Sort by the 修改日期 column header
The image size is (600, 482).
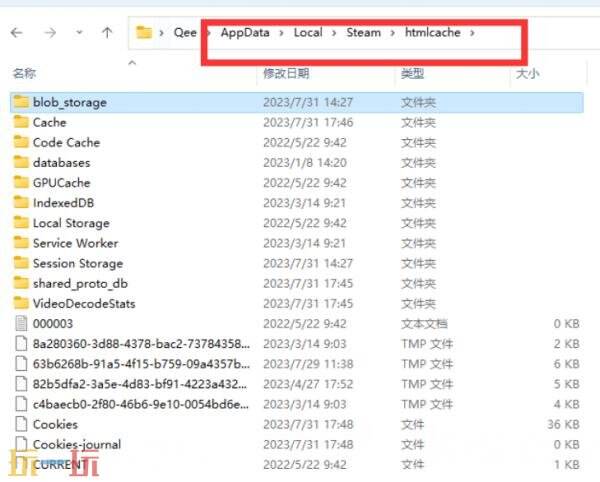pos(286,73)
